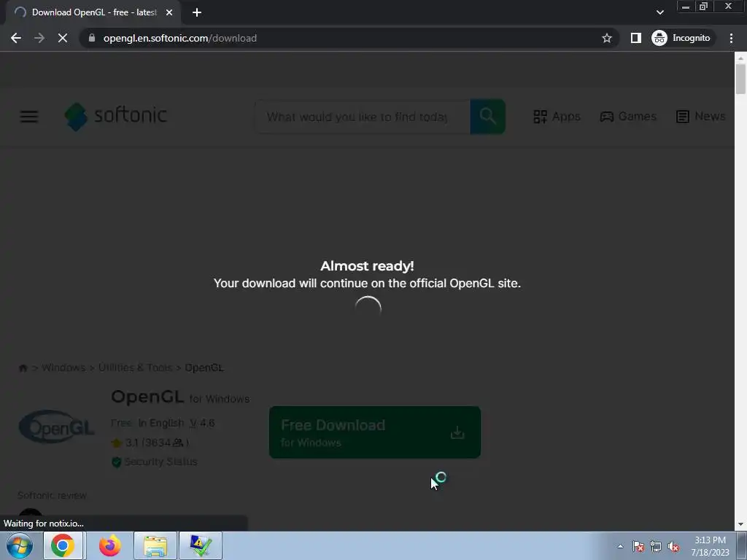Click the OpenGL for Windows heading
Image resolution: width=747 pixels, height=560 pixels.
pyautogui.click(x=180, y=397)
